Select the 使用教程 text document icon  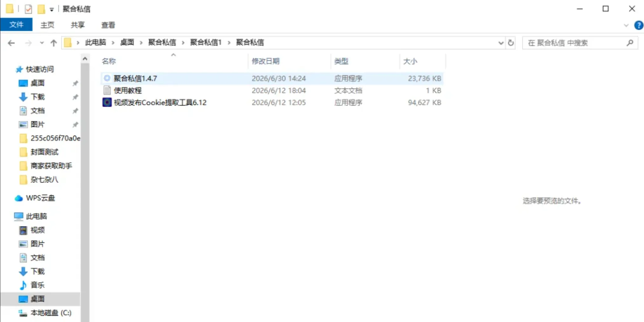pos(107,90)
